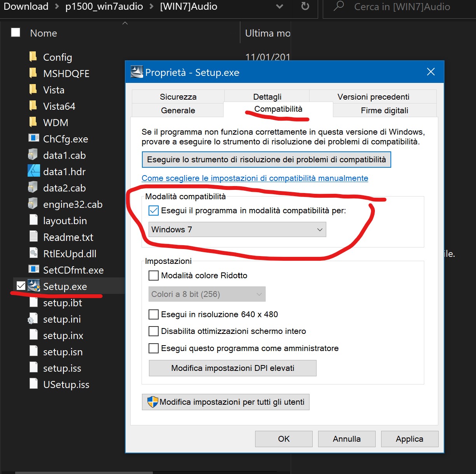The width and height of the screenshot is (476, 474).
Task: Select the ChCfg.exe application icon
Action: tap(34, 139)
